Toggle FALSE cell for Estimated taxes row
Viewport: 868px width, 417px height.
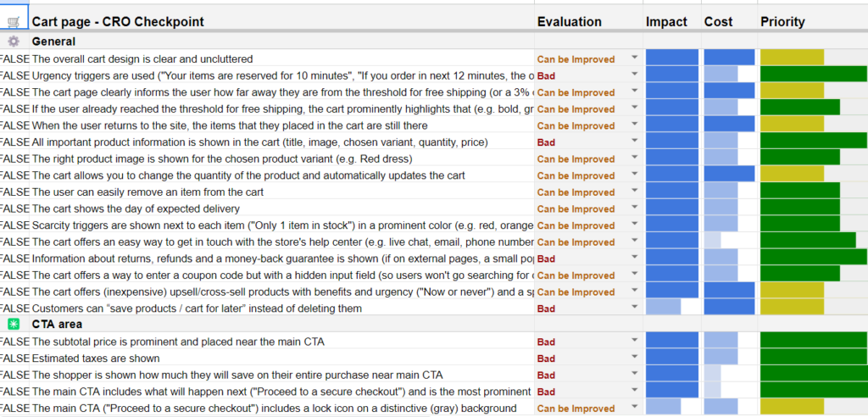coord(14,359)
